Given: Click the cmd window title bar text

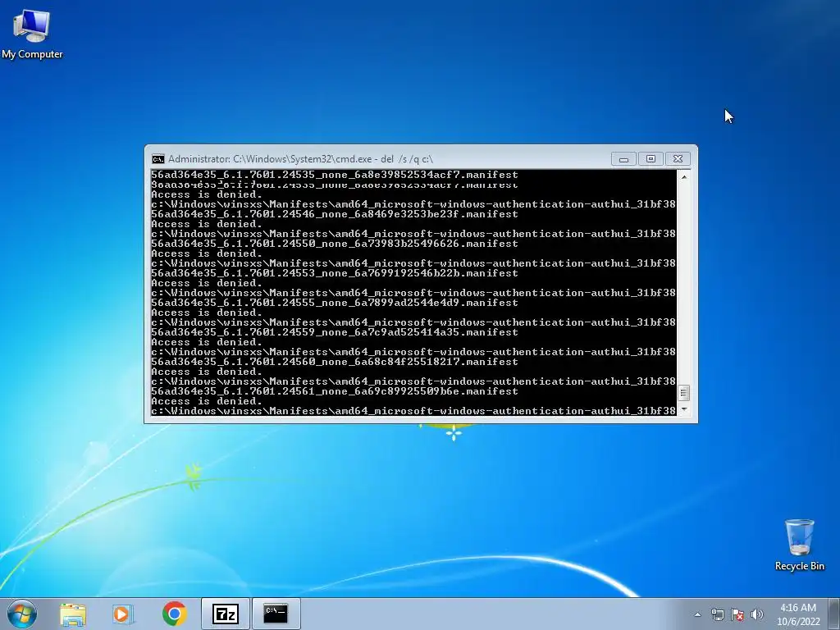Looking at the screenshot, I should click(x=300, y=159).
